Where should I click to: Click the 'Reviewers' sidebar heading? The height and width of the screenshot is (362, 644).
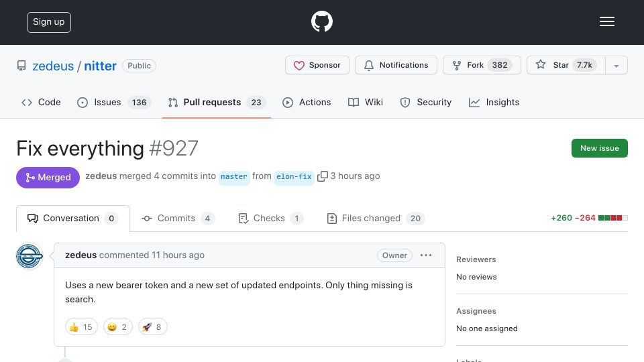pos(476,259)
